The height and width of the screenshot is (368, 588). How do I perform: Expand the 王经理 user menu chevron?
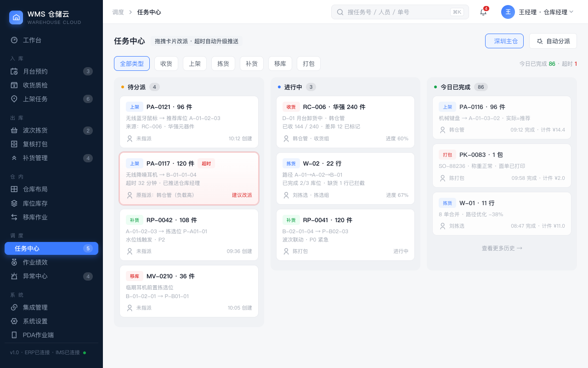point(571,12)
